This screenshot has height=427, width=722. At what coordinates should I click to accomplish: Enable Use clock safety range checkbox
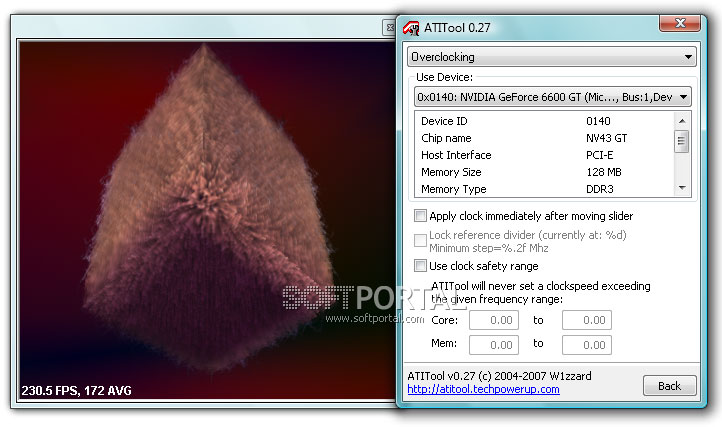coord(420,265)
